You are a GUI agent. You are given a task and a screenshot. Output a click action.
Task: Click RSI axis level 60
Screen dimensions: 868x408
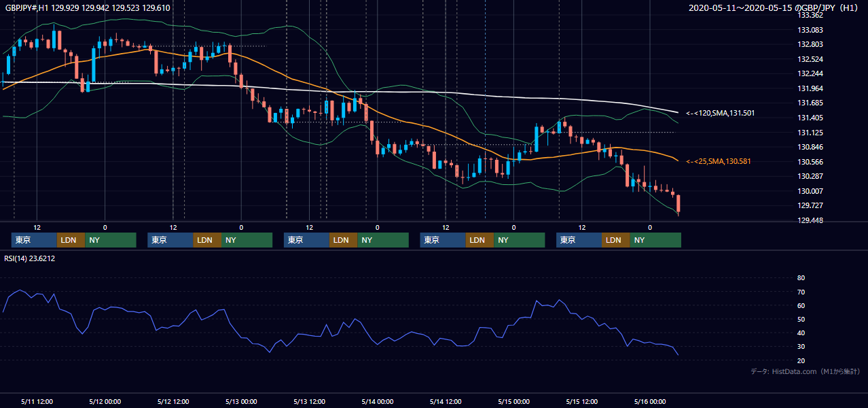(x=801, y=305)
